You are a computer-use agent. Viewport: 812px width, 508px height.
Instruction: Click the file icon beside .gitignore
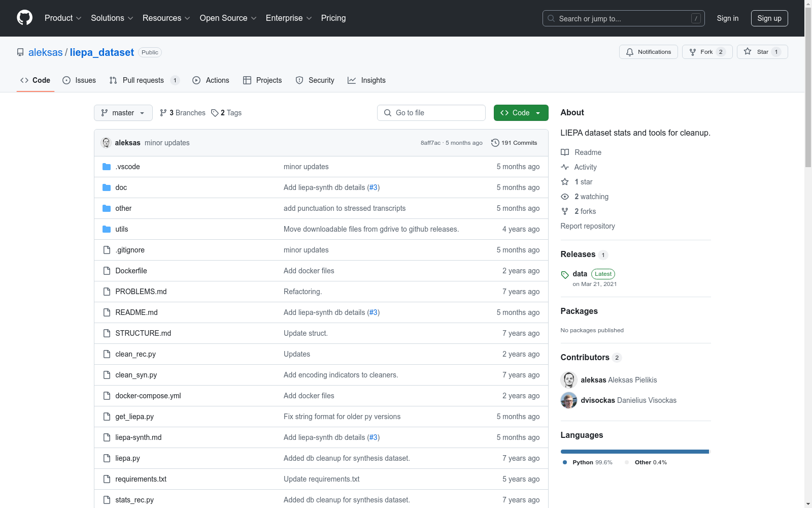coord(107,250)
